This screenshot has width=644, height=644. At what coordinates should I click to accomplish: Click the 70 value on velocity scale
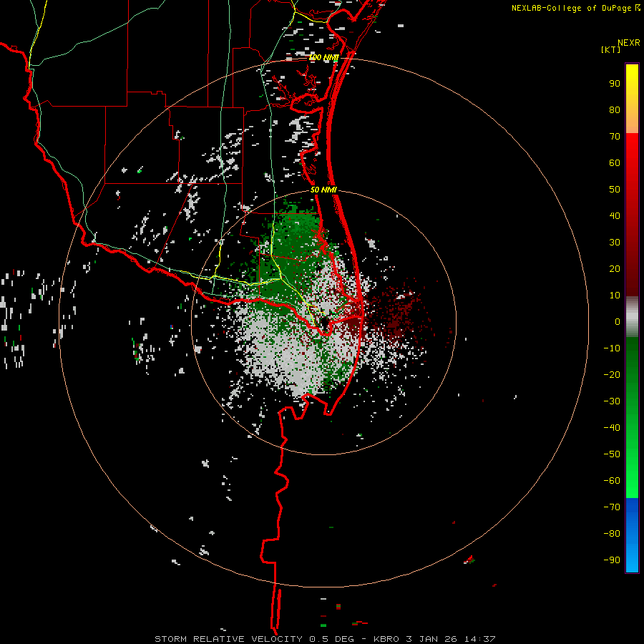pos(615,137)
